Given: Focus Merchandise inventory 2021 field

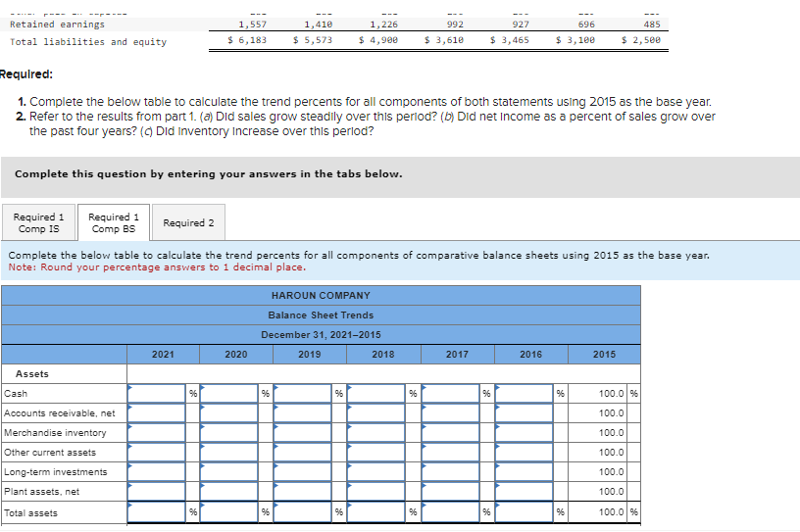Looking at the screenshot, I should pos(156,432).
